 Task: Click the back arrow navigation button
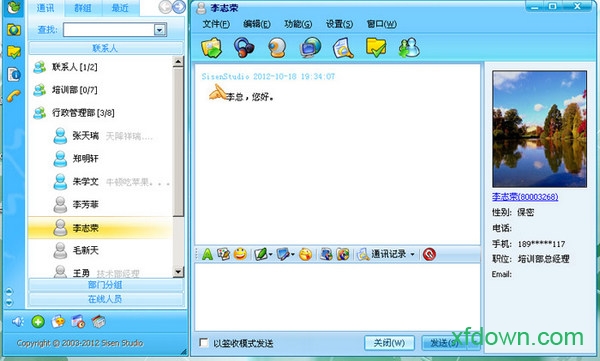click(165, 7)
